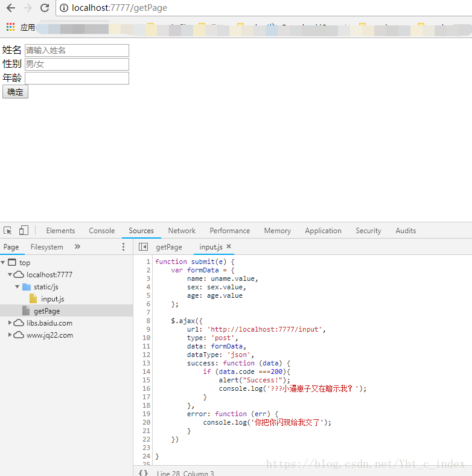Image resolution: width=472 pixels, height=476 pixels.
Task: Expand the www.jq22.com tree node
Action: (x=10, y=335)
